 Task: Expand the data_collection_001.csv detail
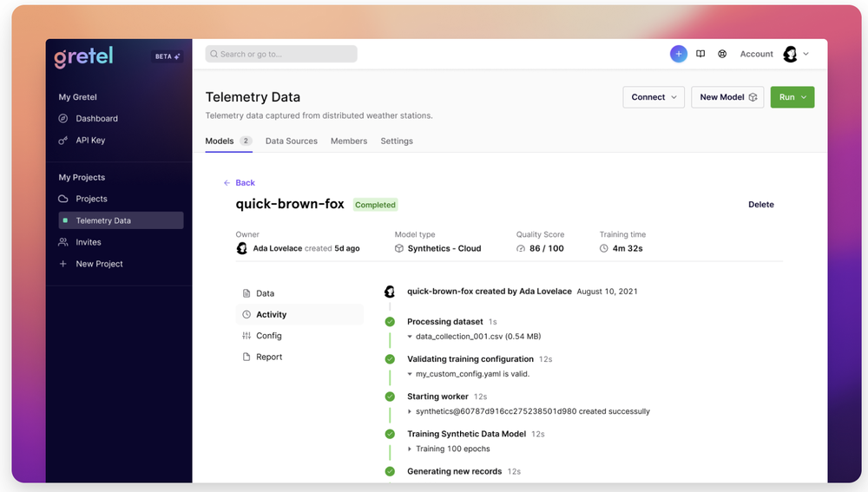click(x=411, y=337)
